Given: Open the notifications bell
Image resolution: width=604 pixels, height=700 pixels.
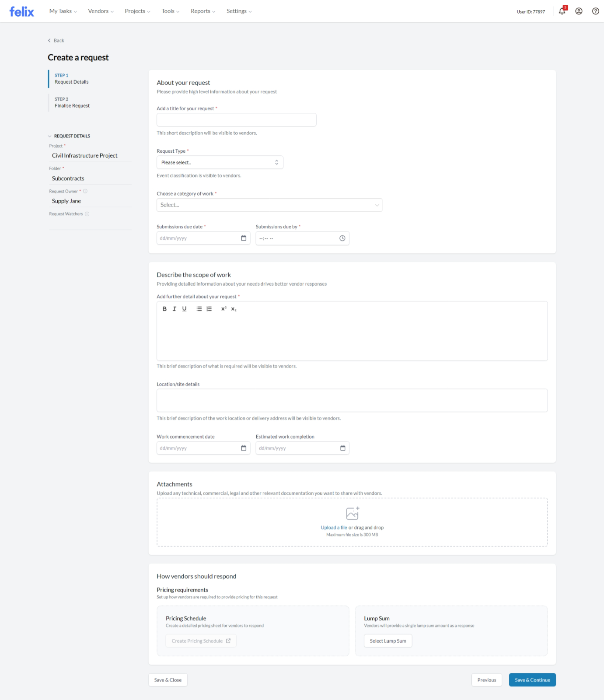Looking at the screenshot, I should click(x=562, y=11).
